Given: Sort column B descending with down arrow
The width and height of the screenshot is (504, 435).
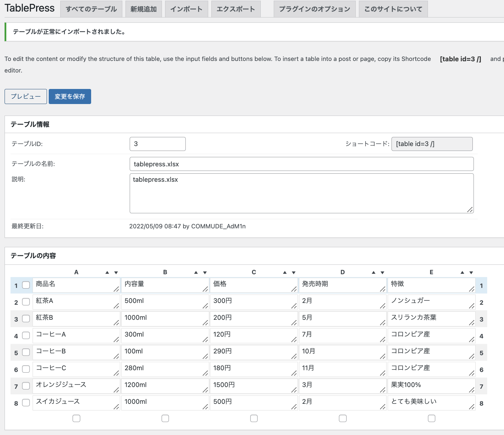Looking at the screenshot, I should [205, 272].
